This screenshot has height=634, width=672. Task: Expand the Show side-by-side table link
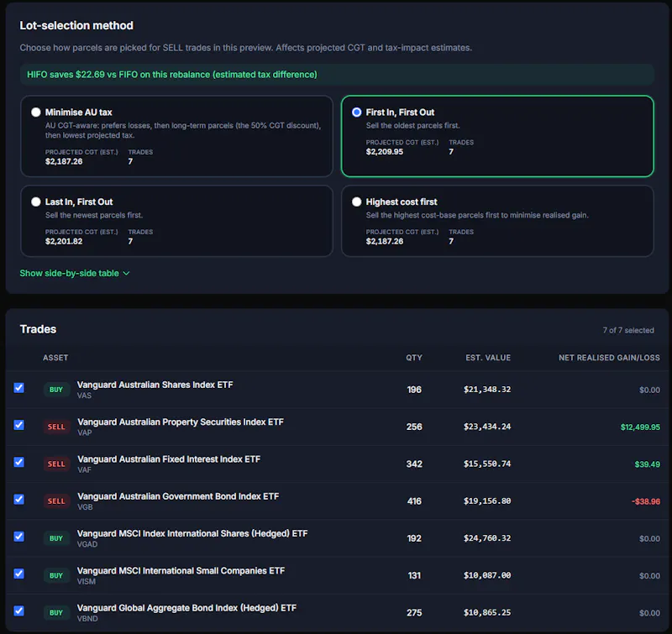click(75, 273)
